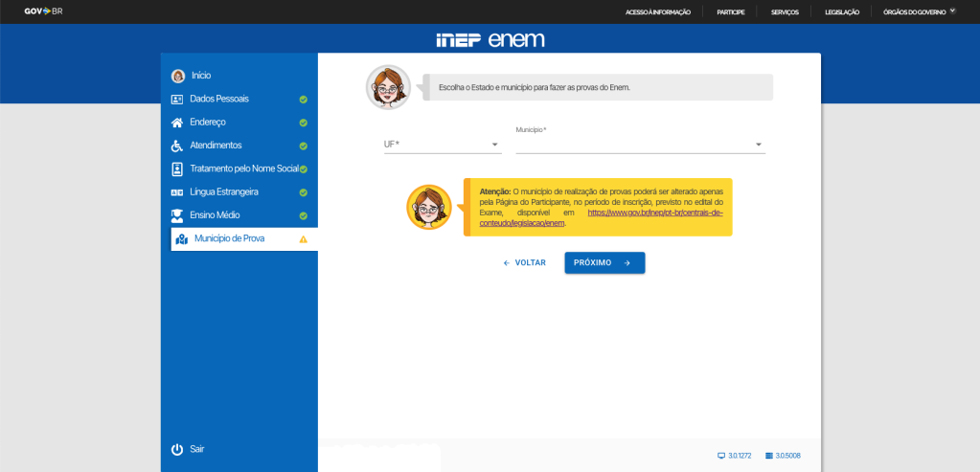Click the monitor icon next to version 3.0.1272

[x=721, y=456]
